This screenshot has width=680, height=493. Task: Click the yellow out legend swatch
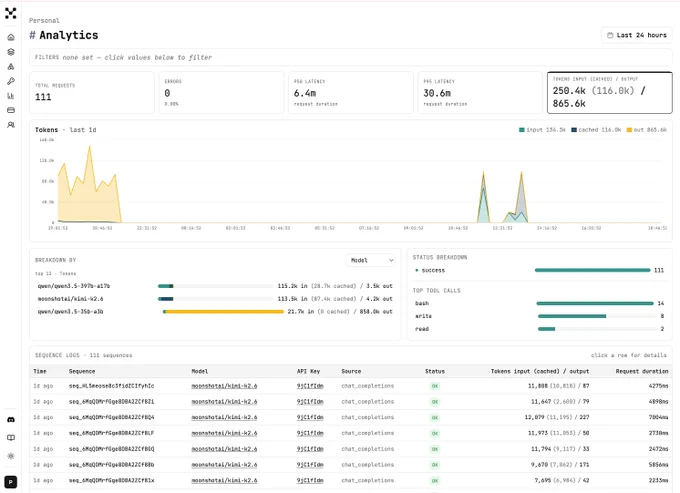coord(629,130)
